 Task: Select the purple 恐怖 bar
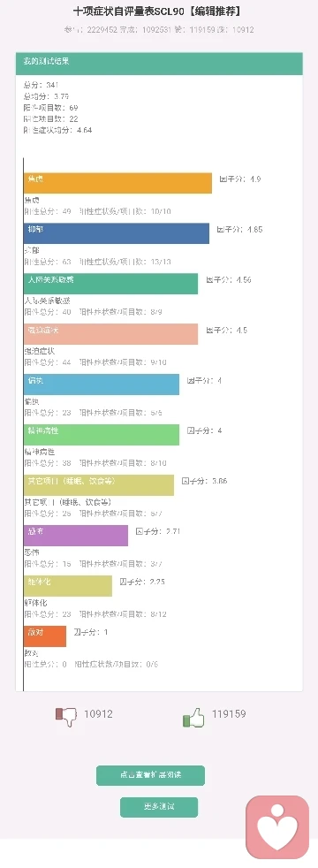(x=76, y=536)
